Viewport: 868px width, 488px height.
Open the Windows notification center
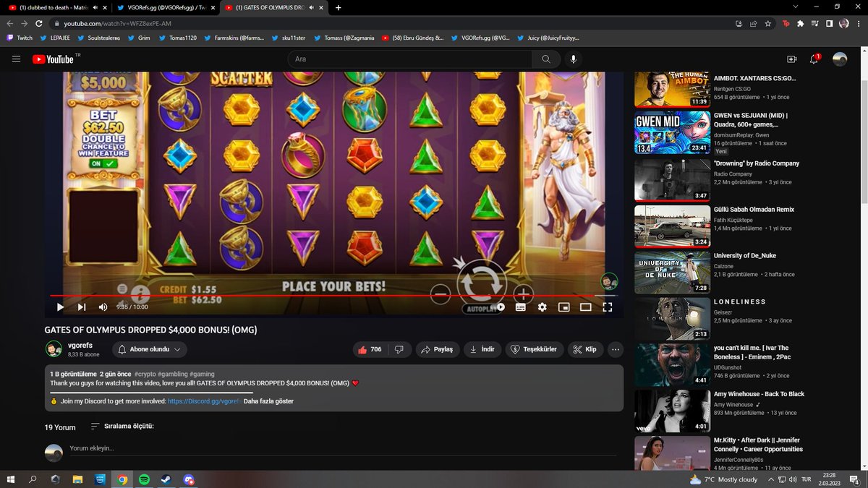click(x=854, y=479)
